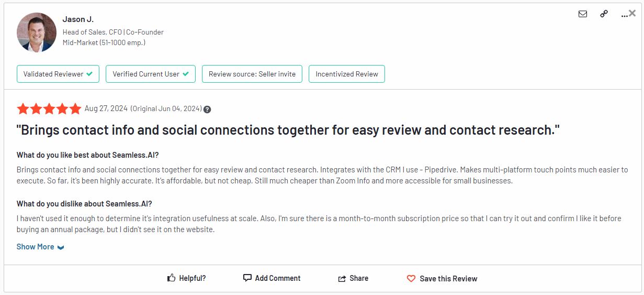Click the Review source: Seller invite tag
This screenshot has height=295, width=644.
pos(252,74)
